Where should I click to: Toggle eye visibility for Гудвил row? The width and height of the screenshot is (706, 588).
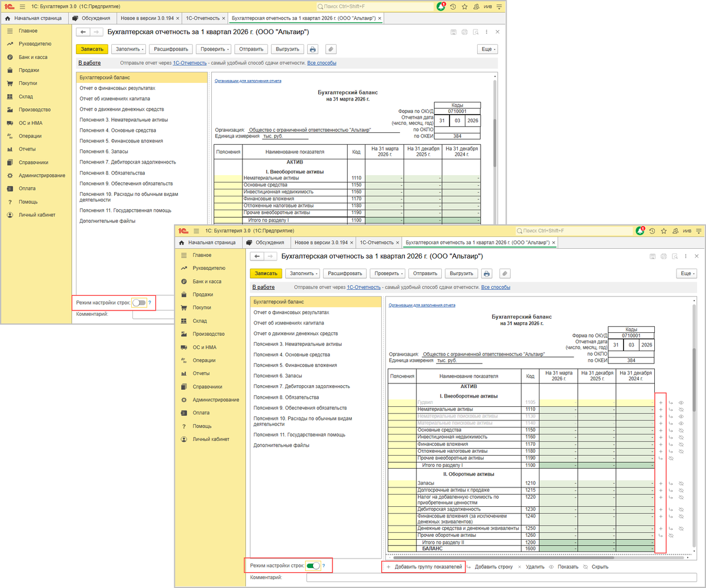pos(681,403)
